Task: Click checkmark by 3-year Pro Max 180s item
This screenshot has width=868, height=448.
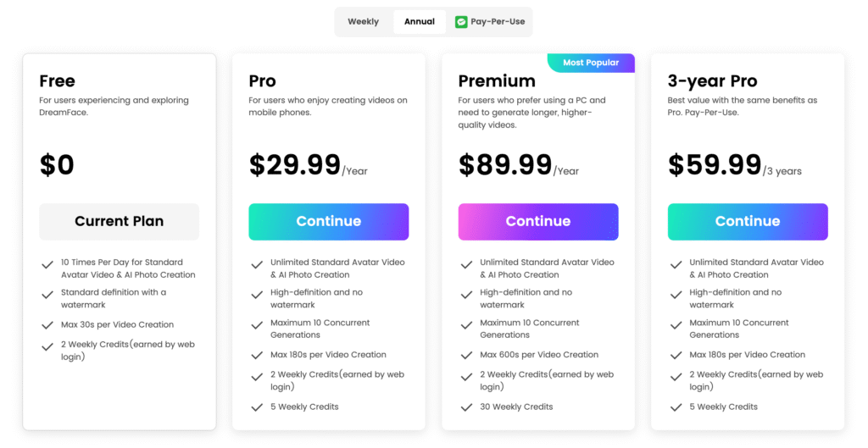Action: (x=676, y=355)
